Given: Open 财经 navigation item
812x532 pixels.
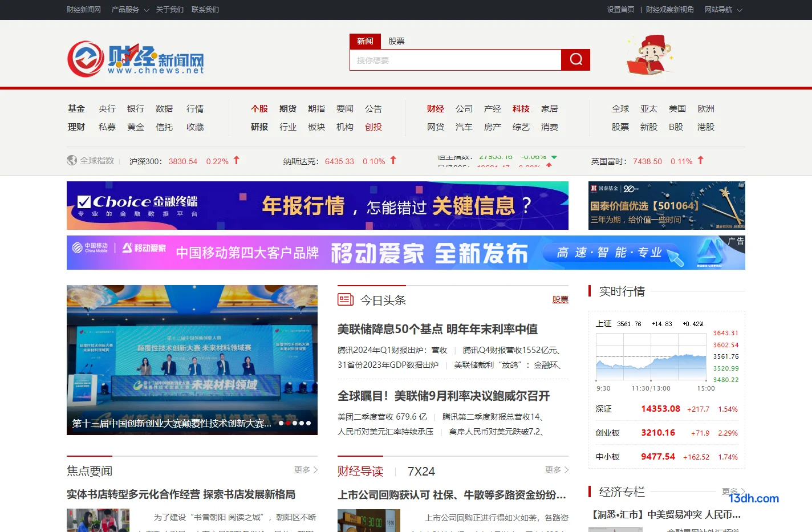Looking at the screenshot, I should pos(436,108).
